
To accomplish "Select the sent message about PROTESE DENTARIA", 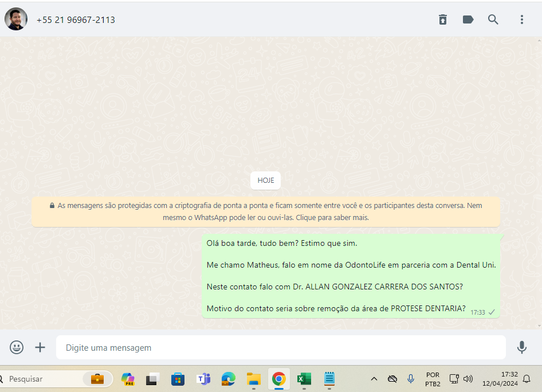I will click(351, 276).
